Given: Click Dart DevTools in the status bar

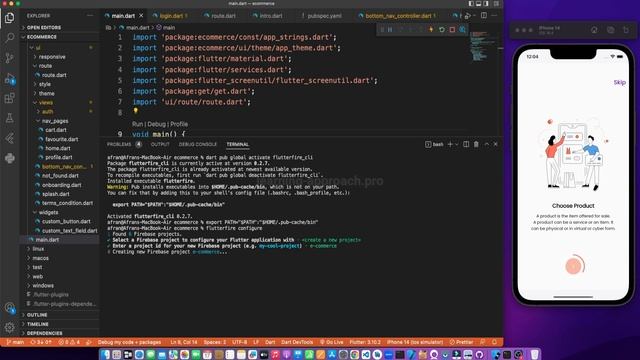Looking at the screenshot, I should coord(297,342).
